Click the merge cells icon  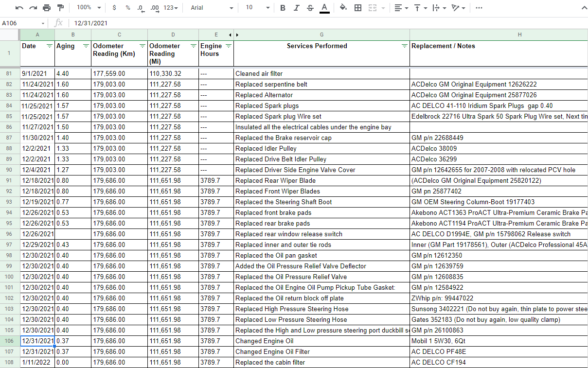373,8
